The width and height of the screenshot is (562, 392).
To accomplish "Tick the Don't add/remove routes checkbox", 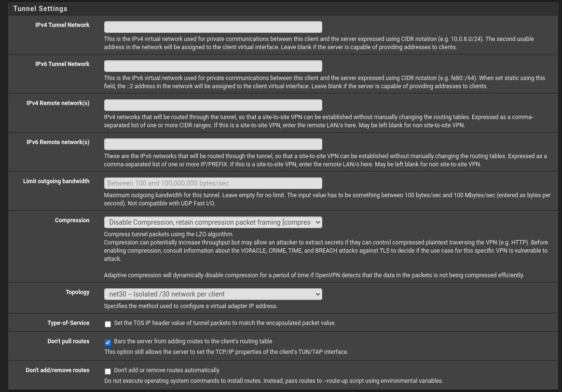I will coord(108,371).
